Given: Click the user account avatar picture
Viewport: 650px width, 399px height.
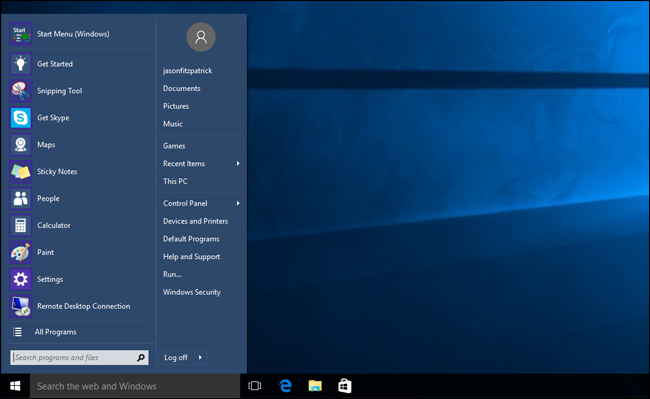Looking at the screenshot, I should tap(201, 37).
